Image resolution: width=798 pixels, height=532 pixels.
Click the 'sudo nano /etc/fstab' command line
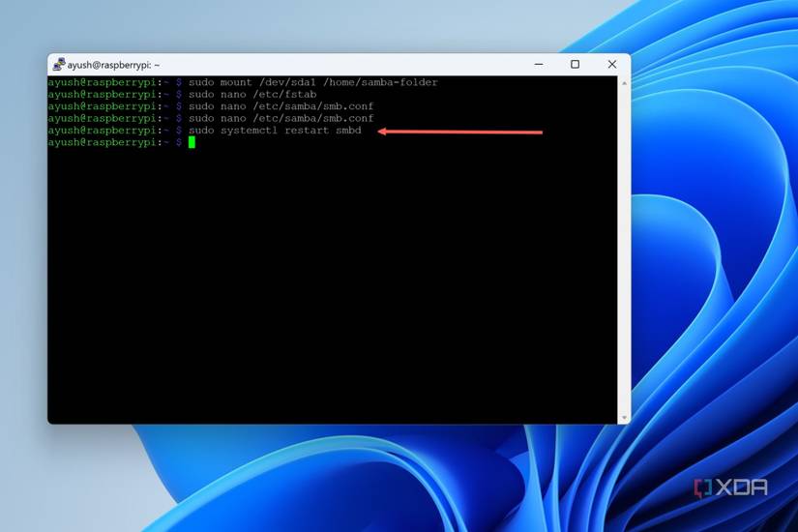tap(252, 95)
